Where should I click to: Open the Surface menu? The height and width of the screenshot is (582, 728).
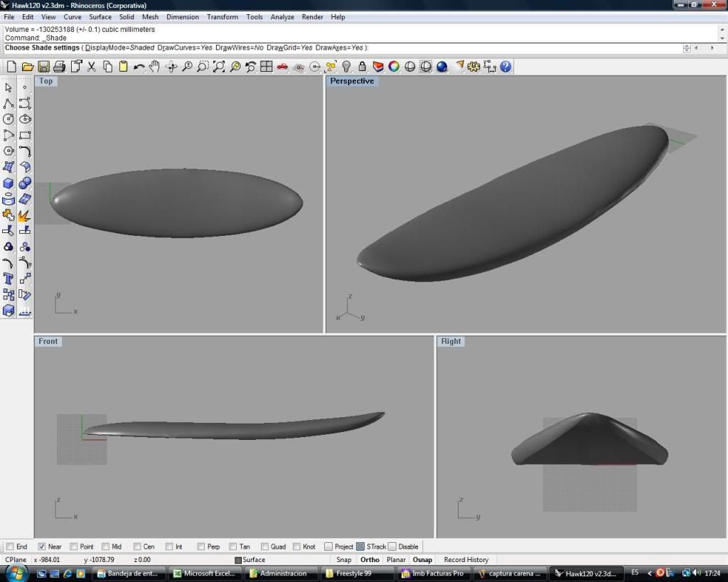(x=100, y=17)
